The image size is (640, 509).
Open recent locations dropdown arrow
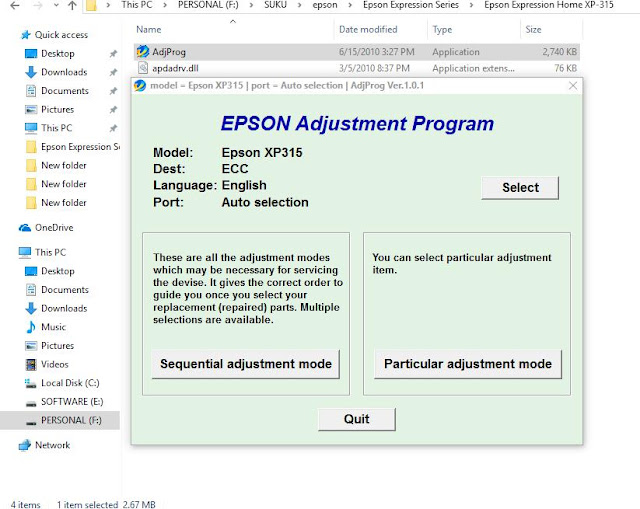[x=56, y=5]
